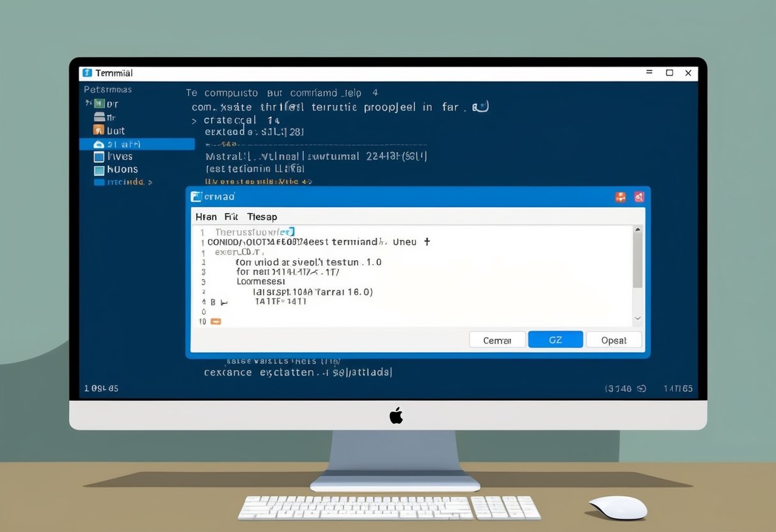
Task: Open the Tiesap menu in the dialog
Action: tap(262, 217)
